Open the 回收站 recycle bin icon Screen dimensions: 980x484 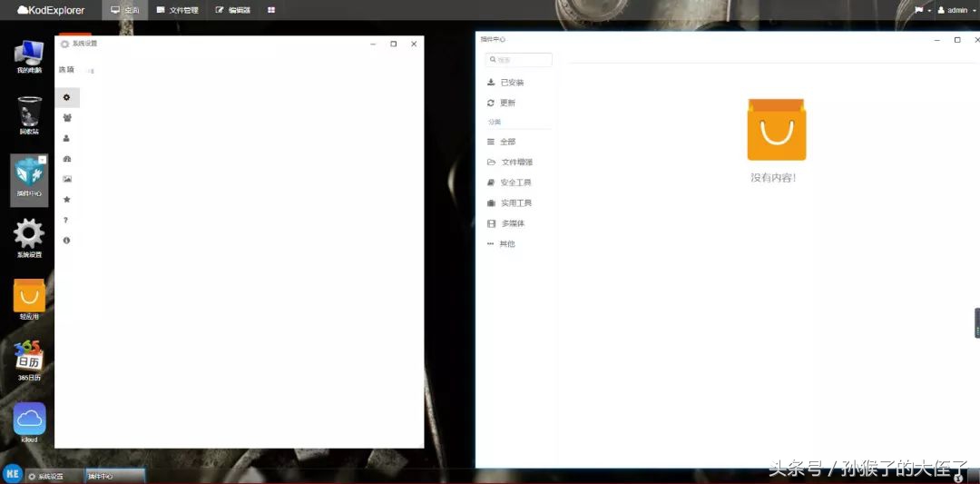pyautogui.click(x=29, y=115)
